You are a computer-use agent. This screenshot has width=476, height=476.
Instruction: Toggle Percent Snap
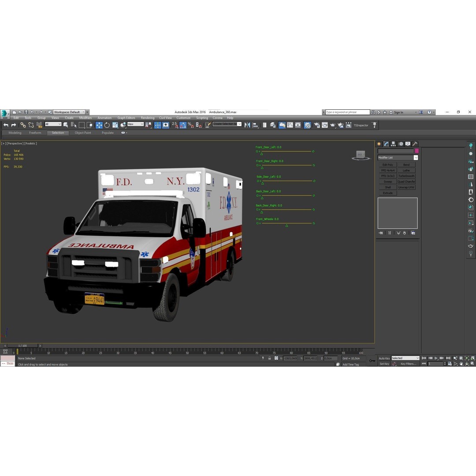191,125
